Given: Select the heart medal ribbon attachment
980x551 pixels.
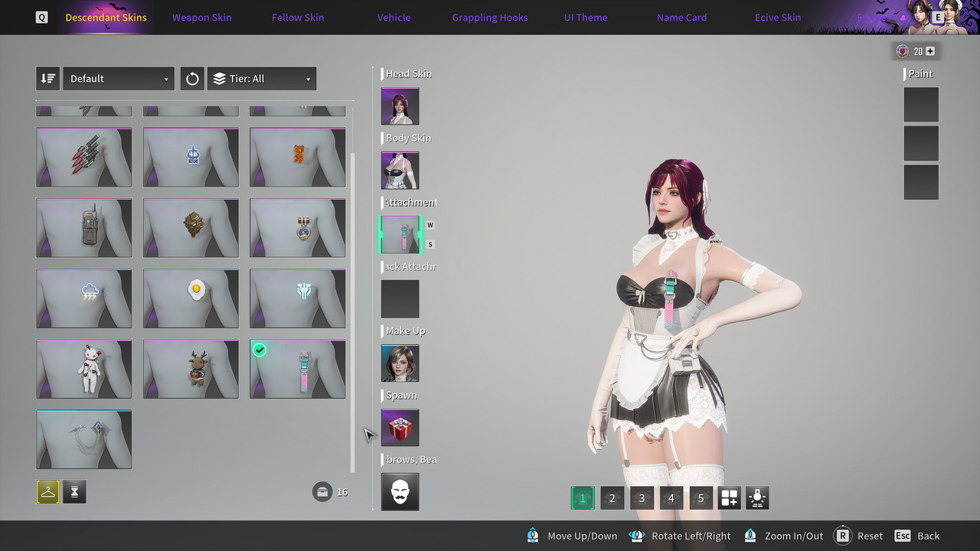Looking at the screenshot, I should click(x=298, y=228).
